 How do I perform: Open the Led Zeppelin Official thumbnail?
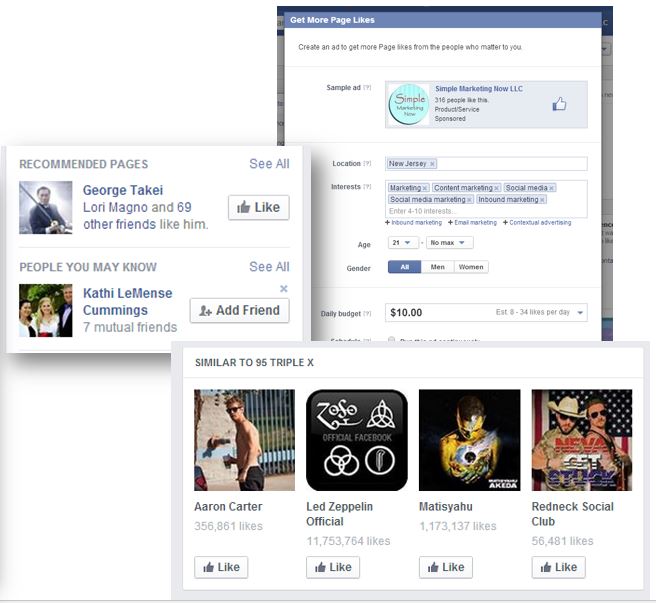pyautogui.click(x=357, y=440)
